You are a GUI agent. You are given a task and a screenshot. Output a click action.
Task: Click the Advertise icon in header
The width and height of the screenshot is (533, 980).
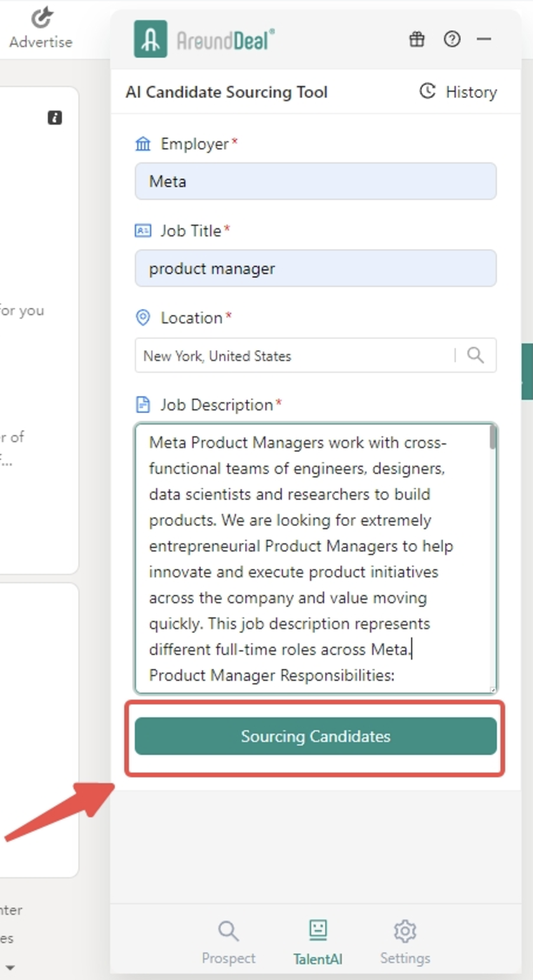tap(41, 19)
